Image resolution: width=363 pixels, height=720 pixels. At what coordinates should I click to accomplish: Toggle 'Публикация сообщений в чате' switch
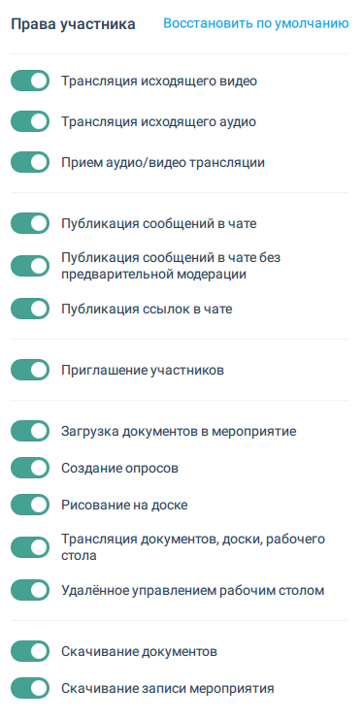coord(30,223)
